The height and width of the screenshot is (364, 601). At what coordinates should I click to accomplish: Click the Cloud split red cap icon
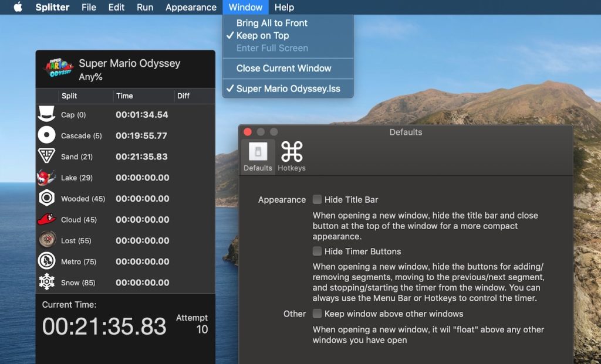tap(46, 220)
